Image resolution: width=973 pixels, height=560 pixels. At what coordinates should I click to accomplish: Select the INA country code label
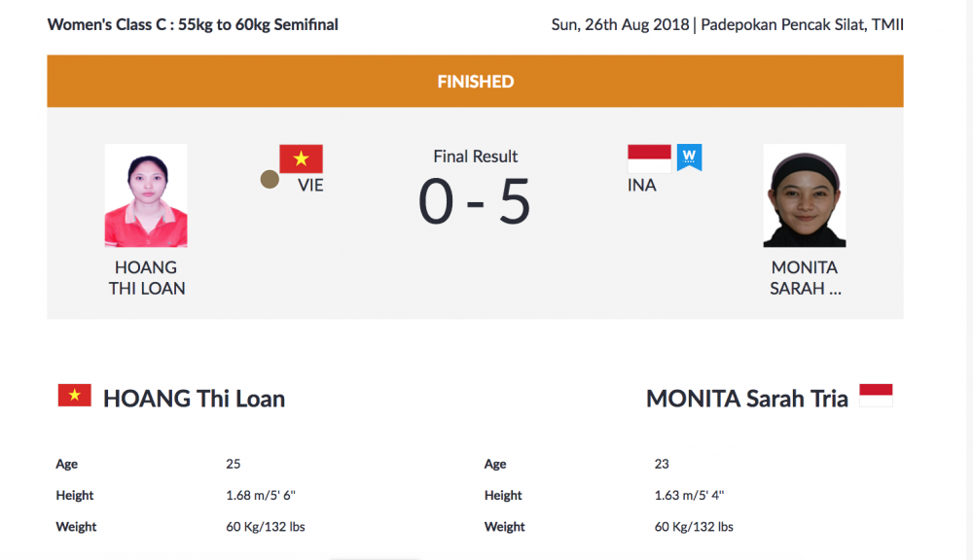click(x=642, y=185)
